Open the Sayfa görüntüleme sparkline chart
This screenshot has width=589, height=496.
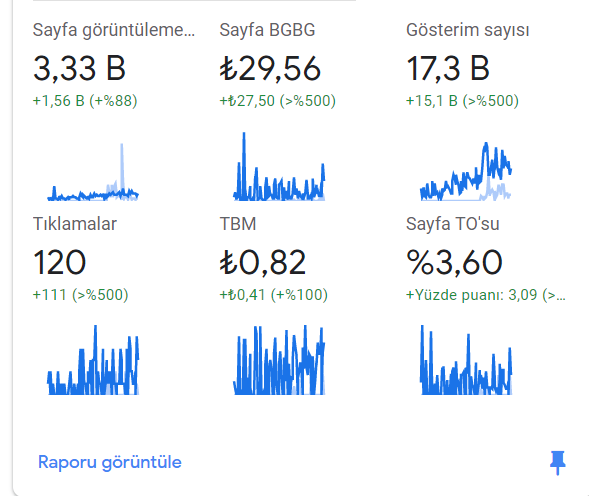(93, 171)
